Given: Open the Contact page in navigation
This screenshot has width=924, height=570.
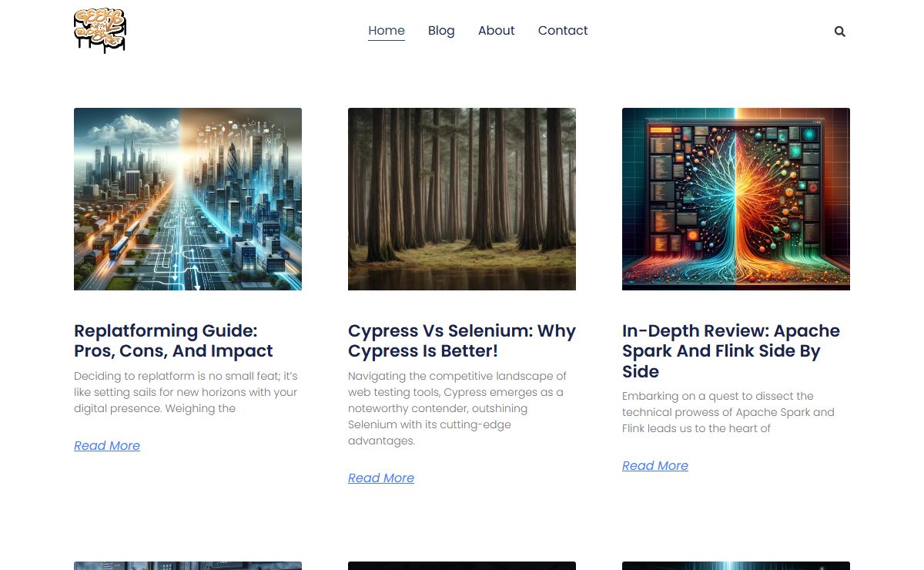Looking at the screenshot, I should [x=563, y=31].
